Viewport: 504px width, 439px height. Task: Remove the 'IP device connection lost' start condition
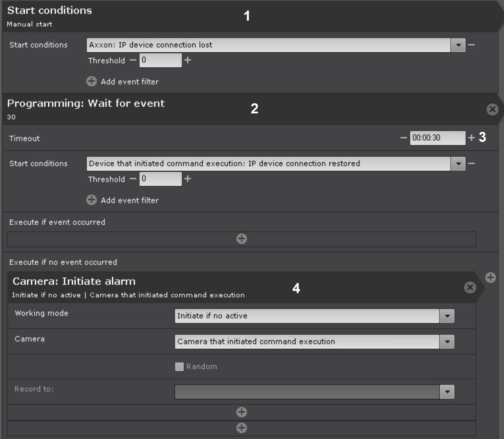pos(472,45)
